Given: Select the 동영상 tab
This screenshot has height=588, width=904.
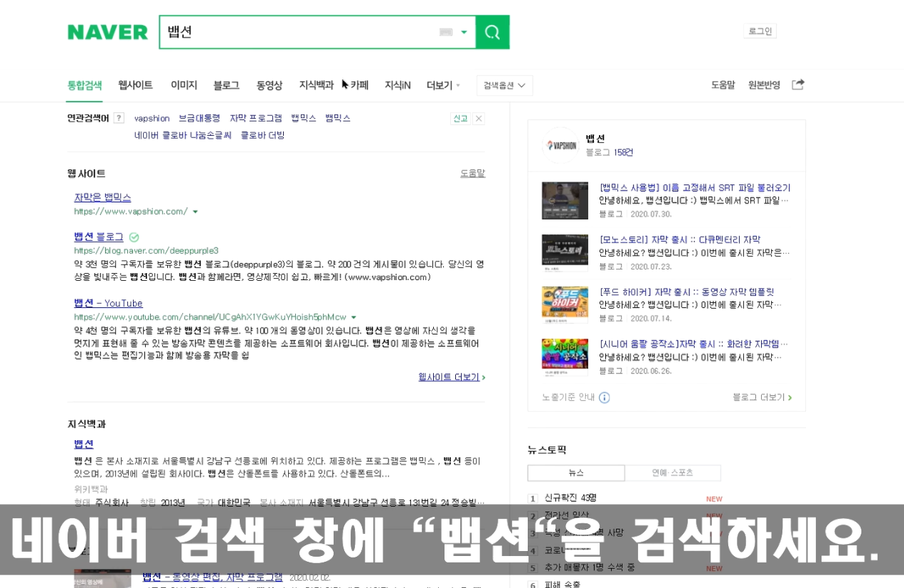Looking at the screenshot, I should click(x=270, y=85).
